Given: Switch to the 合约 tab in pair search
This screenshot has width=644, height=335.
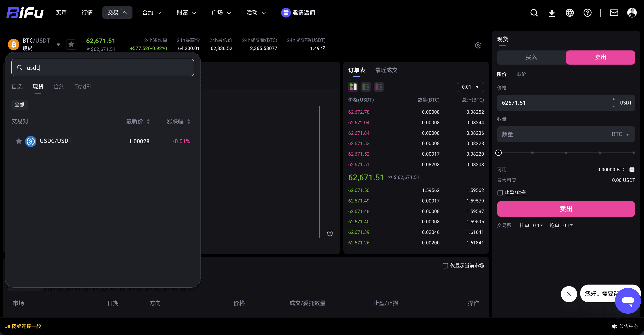Looking at the screenshot, I should coord(59,86).
